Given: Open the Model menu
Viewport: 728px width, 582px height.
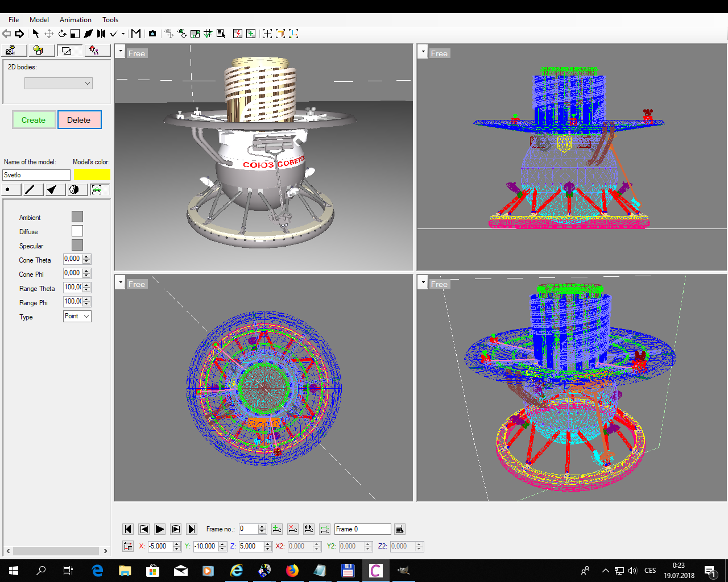Looking at the screenshot, I should [x=39, y=19].
